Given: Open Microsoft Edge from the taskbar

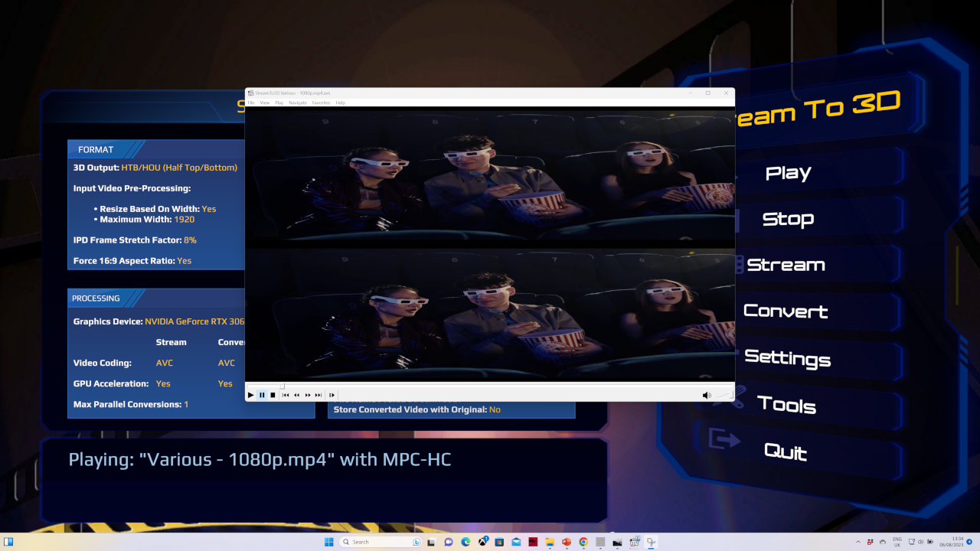Looking at the screenshot, I should point(465,541).
